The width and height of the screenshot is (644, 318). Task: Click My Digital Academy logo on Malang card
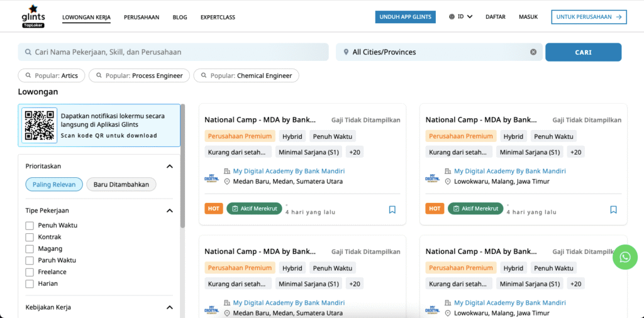tap(433, 178)
